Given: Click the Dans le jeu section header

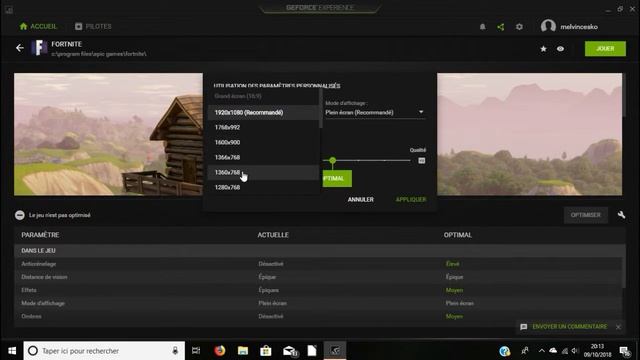Looking at the screenshot, I should pyautogui.click(x=320, y=251).
